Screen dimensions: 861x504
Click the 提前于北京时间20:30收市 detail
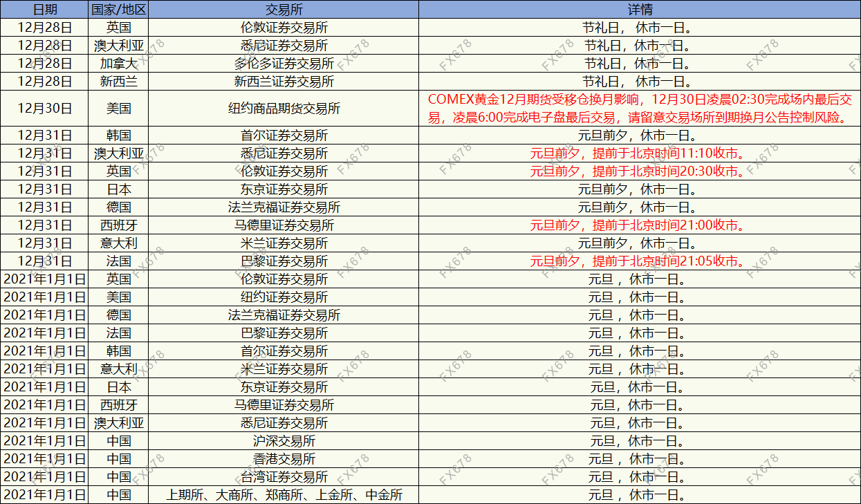pos(640,171)
